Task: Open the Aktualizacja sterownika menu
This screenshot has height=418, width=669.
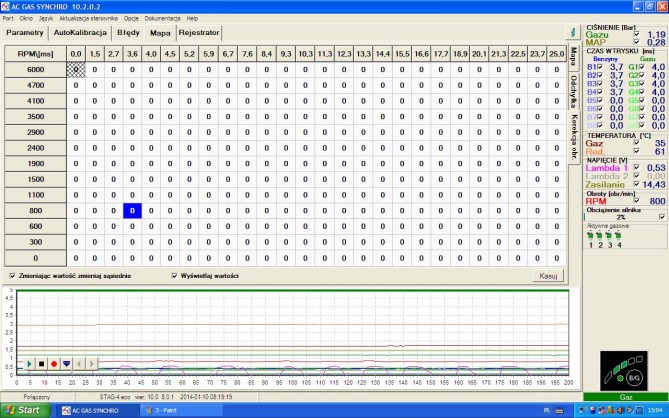Action: [88, 18]
